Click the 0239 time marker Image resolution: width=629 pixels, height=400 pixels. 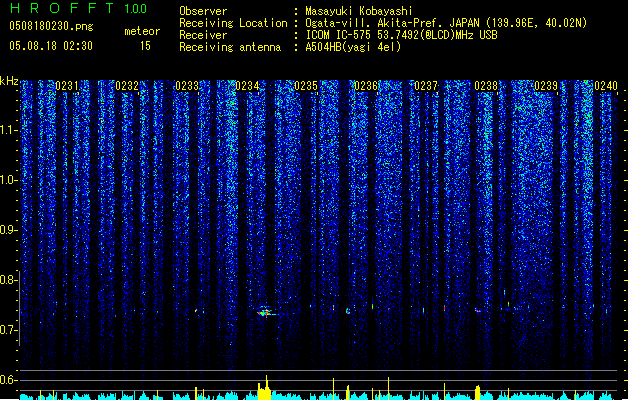pos(546,86)
